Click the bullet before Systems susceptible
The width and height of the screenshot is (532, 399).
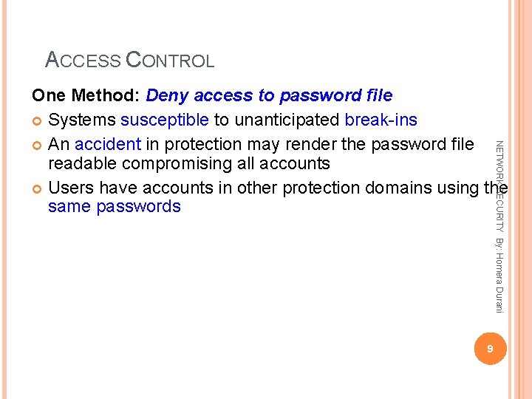37,121
